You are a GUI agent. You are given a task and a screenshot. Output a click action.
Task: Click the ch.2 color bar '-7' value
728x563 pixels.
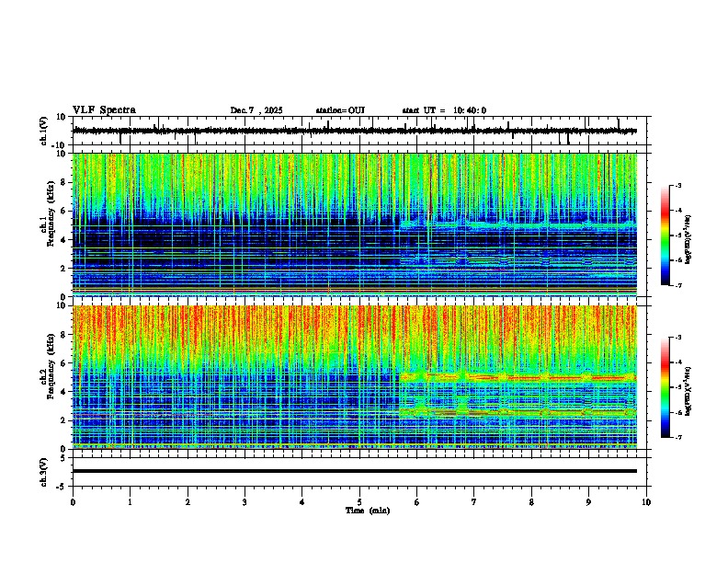tap(677, 437)
